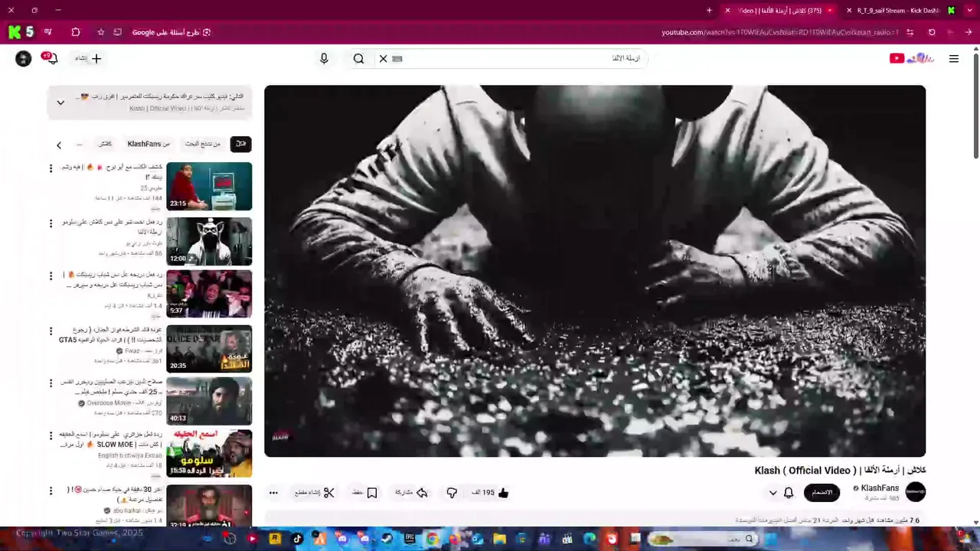Image resolution: width=980 pixels, height=551 pixels.
Task: Click the GTA5 video title text
Action: tap(110, 334)
